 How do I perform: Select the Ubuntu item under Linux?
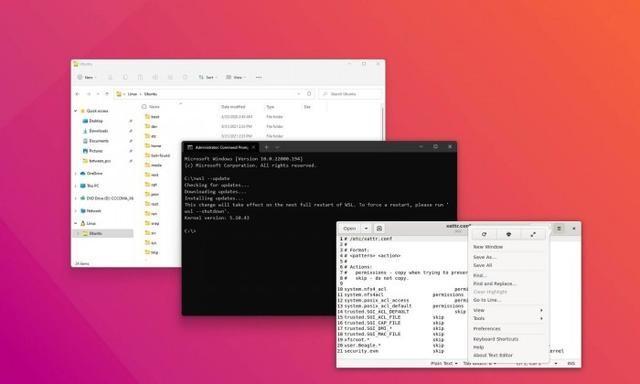(103, 233)
